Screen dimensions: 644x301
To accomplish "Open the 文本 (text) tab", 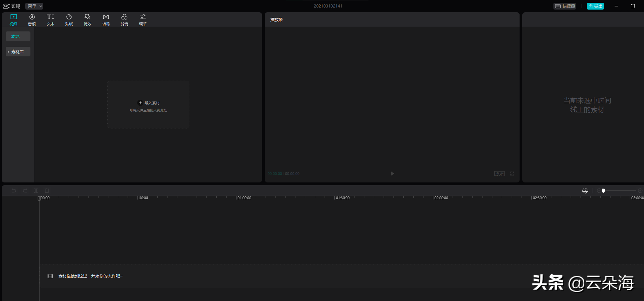I will [51, 20].
